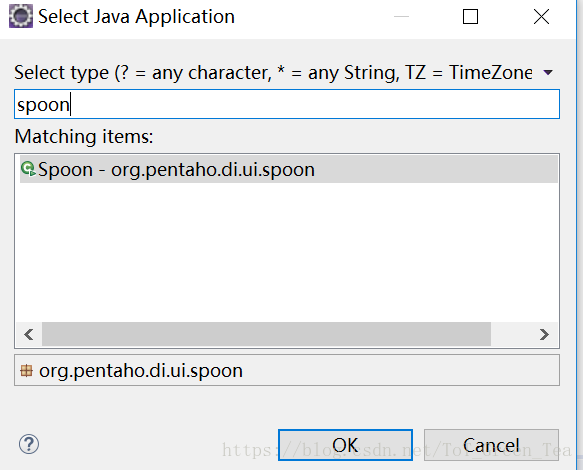Click the Select type pattern label
Image resolution: width=583 pixels, height=470 pixels.
273,72
